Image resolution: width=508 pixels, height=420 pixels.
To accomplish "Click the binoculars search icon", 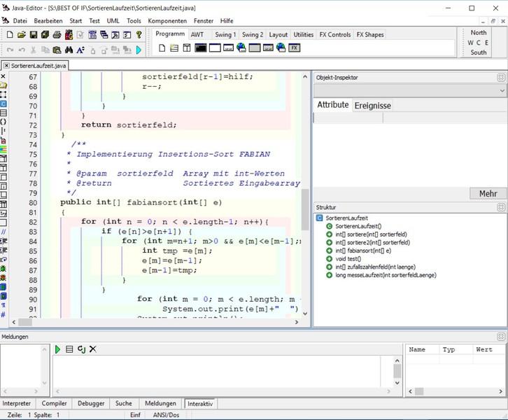I will pos(69,50).
